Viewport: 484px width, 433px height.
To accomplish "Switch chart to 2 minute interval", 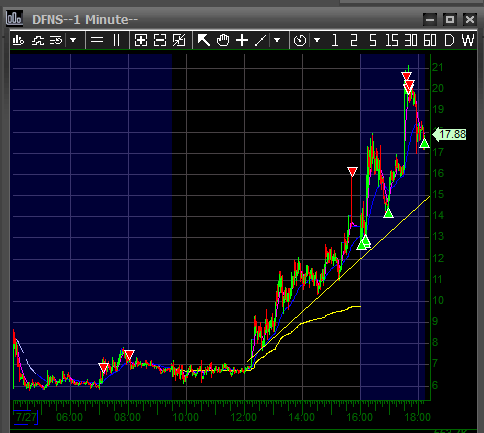I will (x=354, y=41).
